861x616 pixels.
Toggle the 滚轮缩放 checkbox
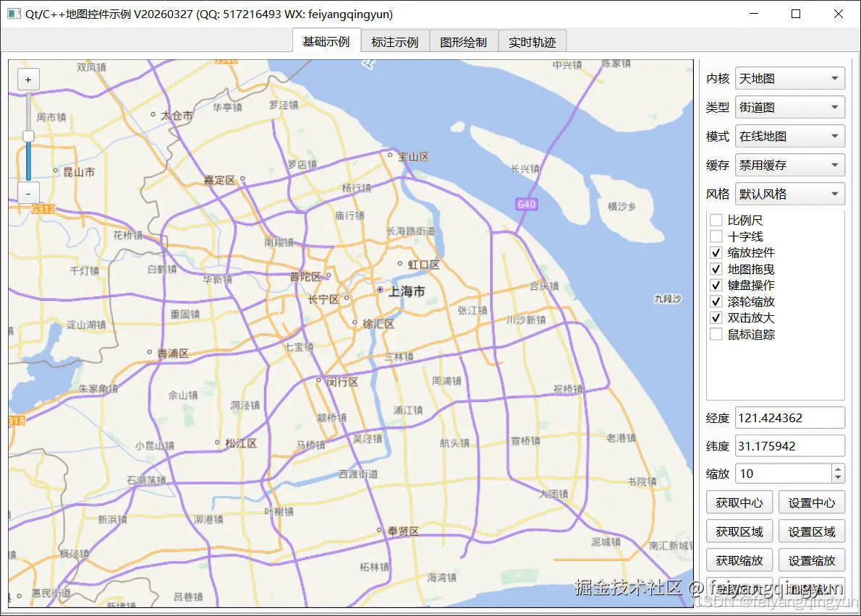pos(716,301)
